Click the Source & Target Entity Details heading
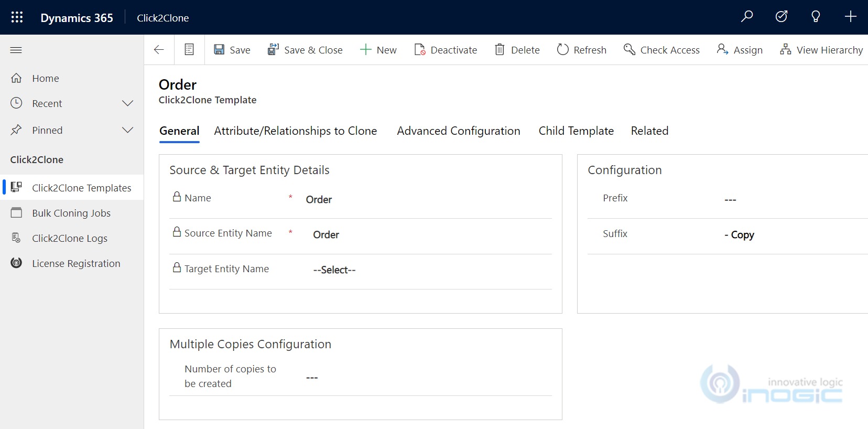This screenshot has width=868, height=429. point(249,170)
